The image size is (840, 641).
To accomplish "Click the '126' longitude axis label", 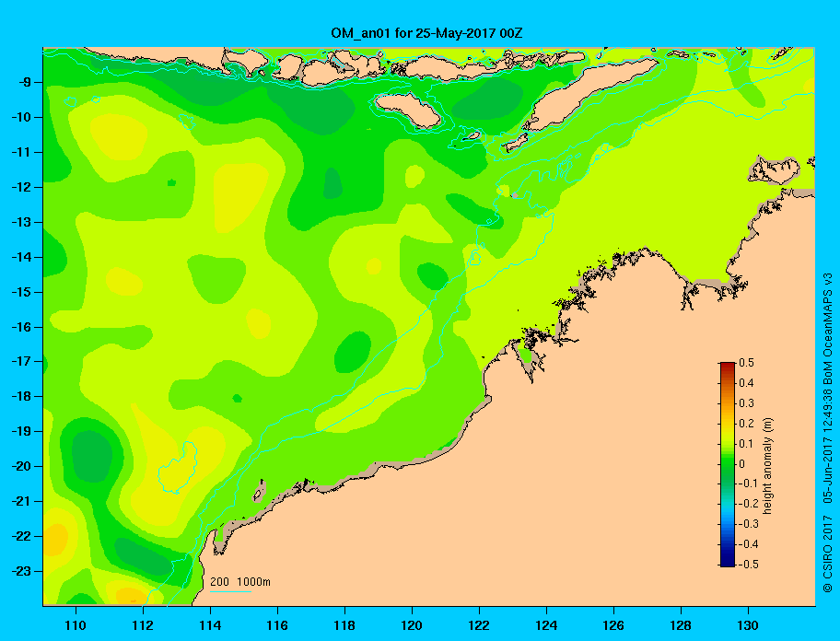I will tap(613, 625).
